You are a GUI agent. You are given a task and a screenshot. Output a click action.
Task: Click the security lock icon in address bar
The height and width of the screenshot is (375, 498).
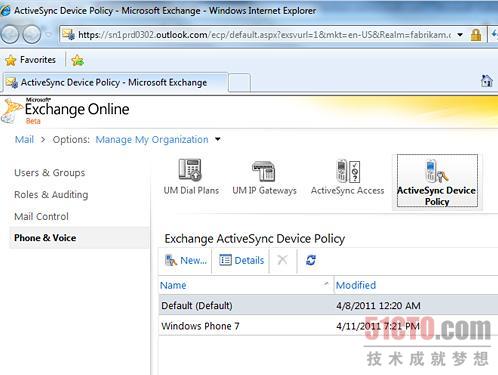point(476,35)
